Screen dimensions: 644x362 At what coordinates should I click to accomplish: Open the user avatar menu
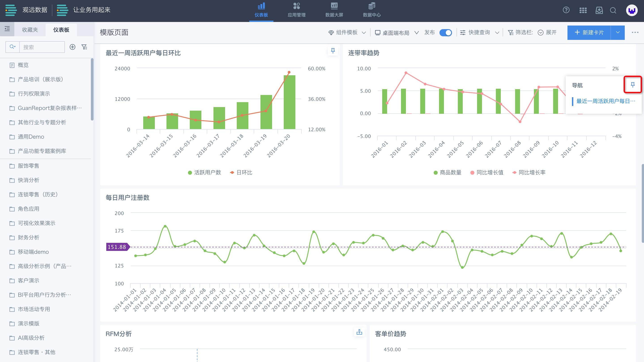click(x=632, y=10)
